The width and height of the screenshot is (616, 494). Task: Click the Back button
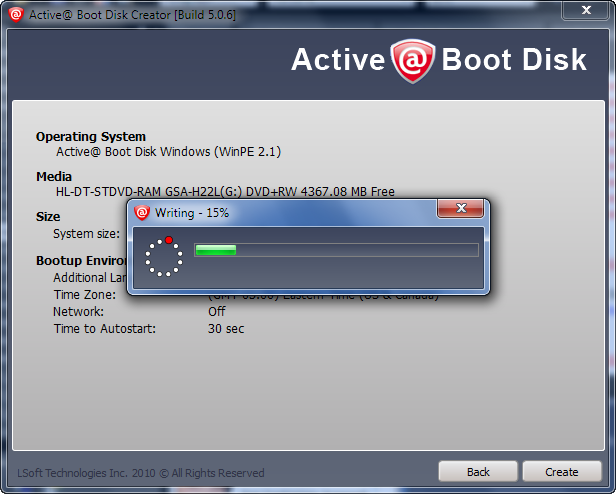pos(478,471)
